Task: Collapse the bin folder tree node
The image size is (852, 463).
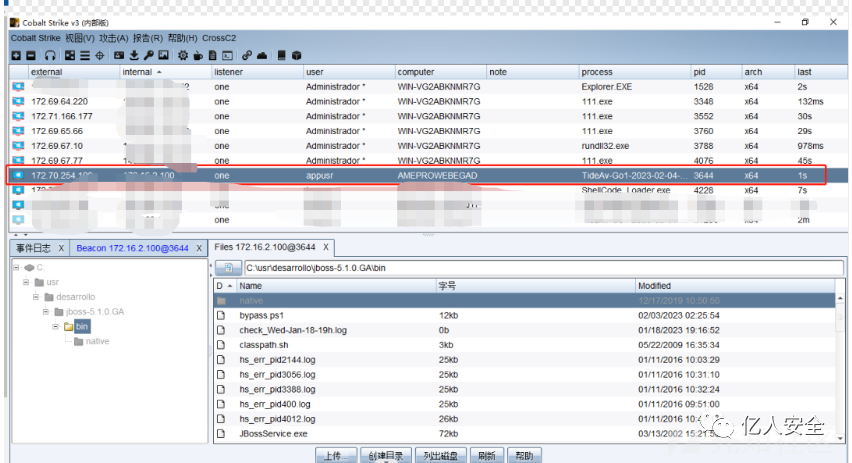Action: [x=55, y=327]
